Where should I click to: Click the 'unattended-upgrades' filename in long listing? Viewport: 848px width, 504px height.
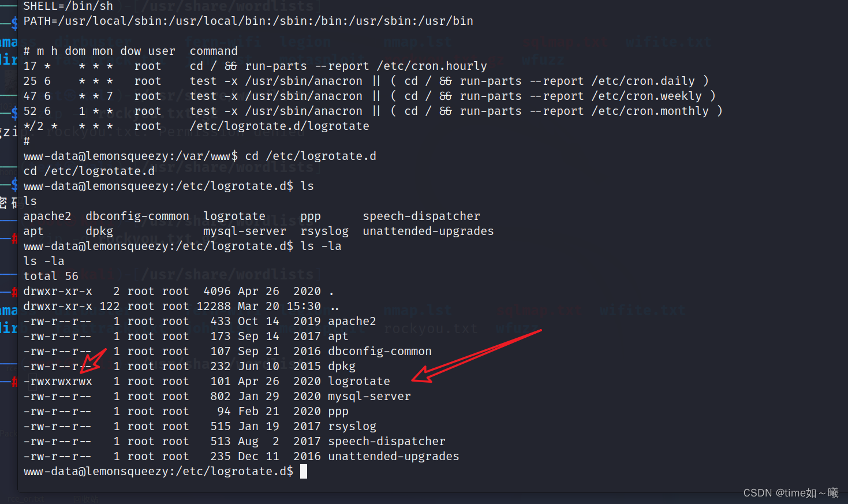(x=394, y=457)
